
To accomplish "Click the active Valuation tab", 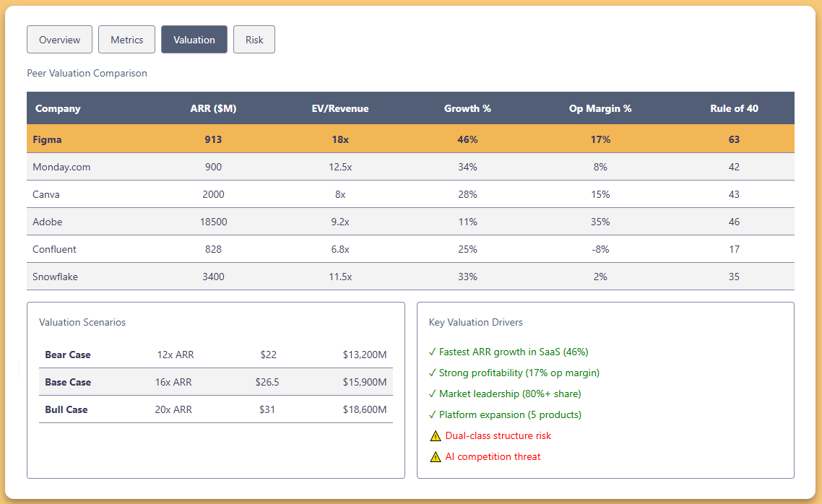I will [194, 39].
